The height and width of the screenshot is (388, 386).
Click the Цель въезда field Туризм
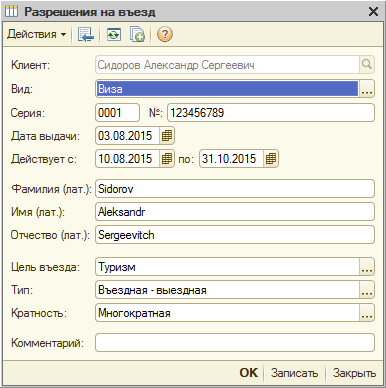click(x=227, y=267)
